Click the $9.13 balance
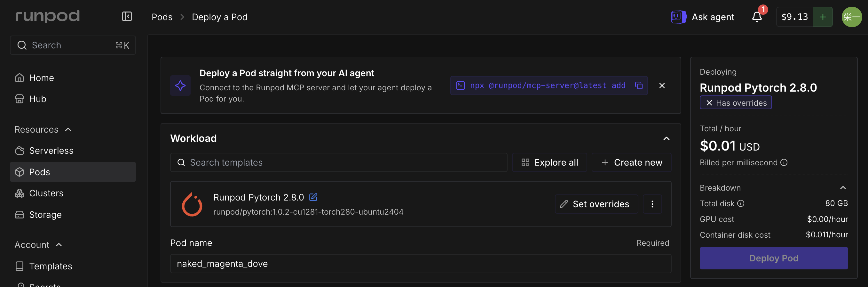Screen dimensions: 868x287 click(x=794, y=17)
